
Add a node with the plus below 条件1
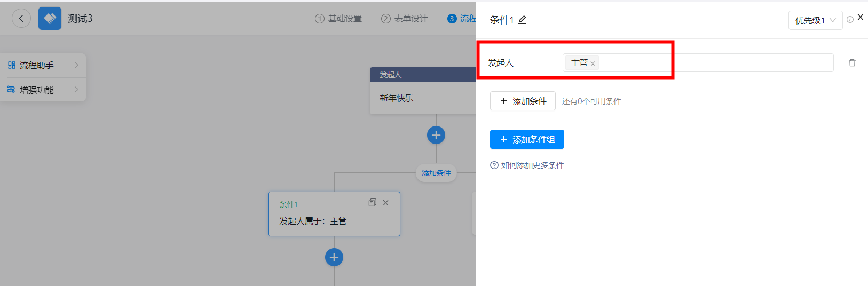(334, 257)
